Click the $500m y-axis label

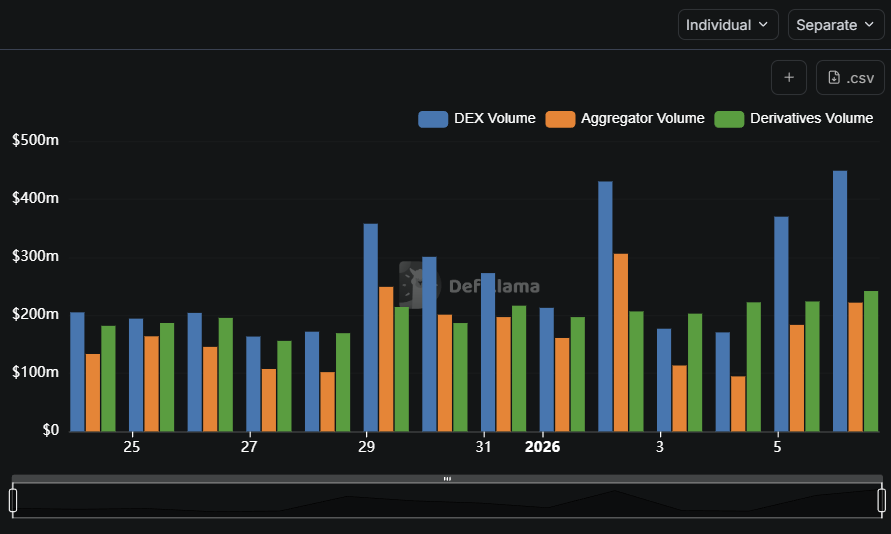(x=35, y=140)
